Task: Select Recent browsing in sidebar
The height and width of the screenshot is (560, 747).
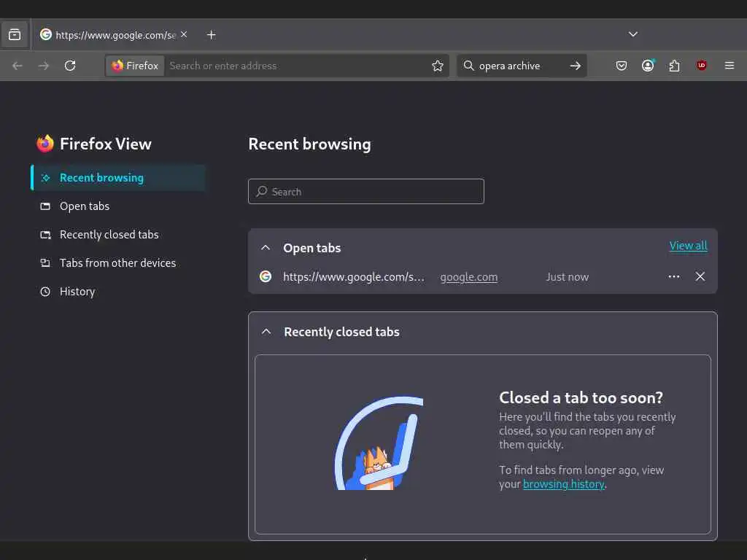Action: (118, 178)
